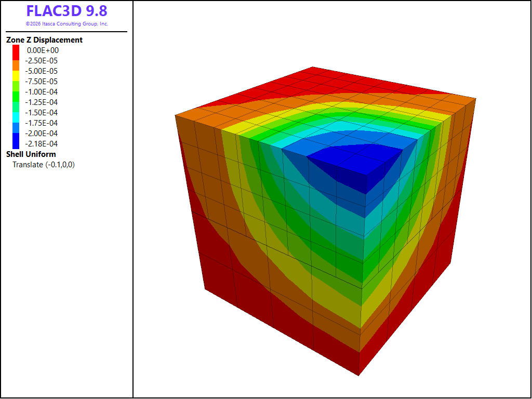Screen dimensions: 532x399
Task: Click the red 0.00E+00 legend swatch
Action: coord(16,52)
